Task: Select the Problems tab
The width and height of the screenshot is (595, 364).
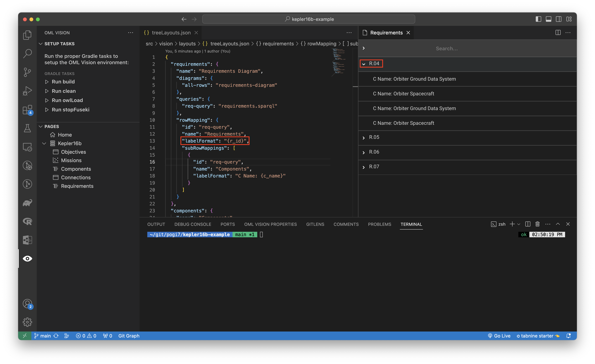Action: pyautogui.click(x=379, y=224)
